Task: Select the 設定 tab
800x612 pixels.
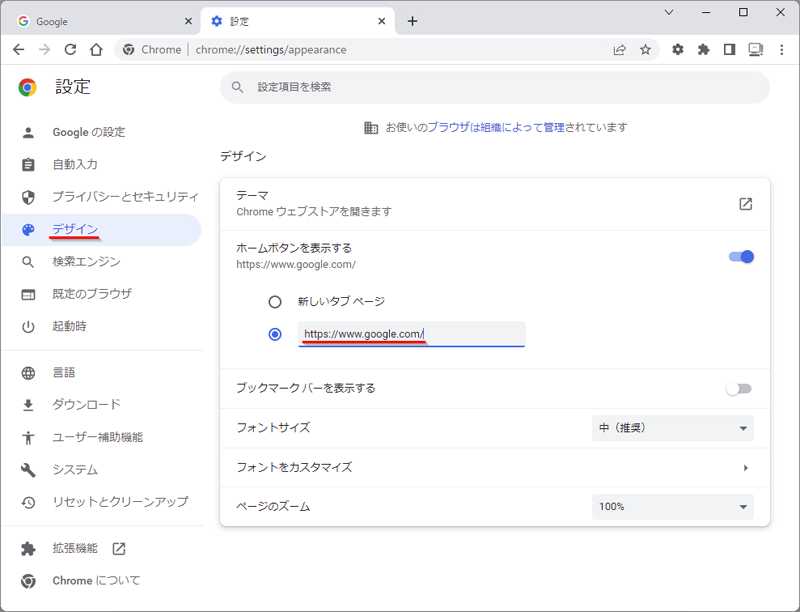Action: click(x=298, y=21)
